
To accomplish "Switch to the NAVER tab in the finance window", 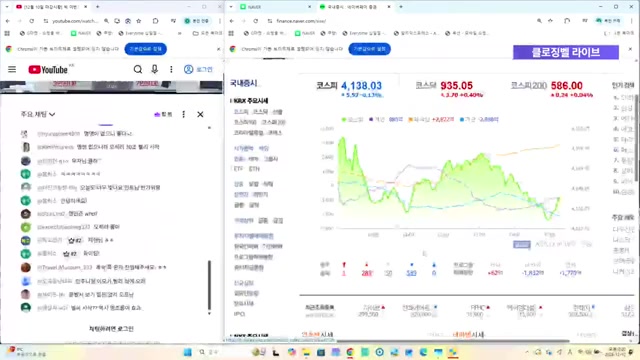I will click(x=275, y=7).
